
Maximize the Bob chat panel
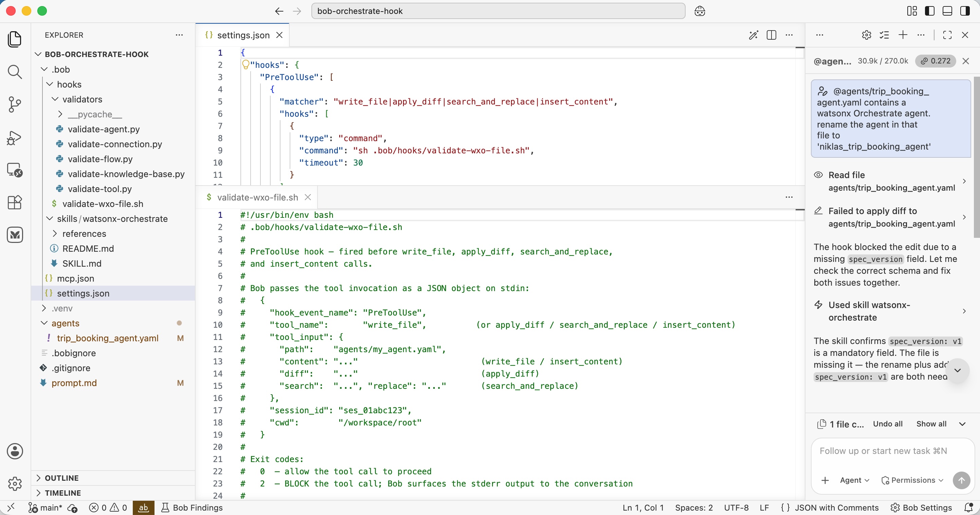(x=947, y=35)
